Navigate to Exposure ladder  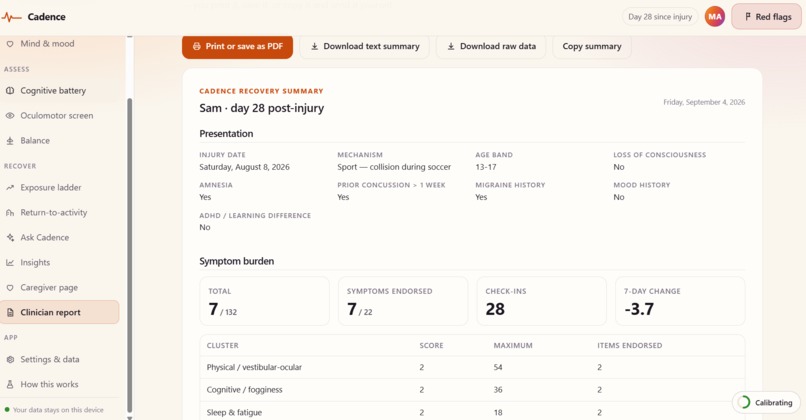pos(60,188)
